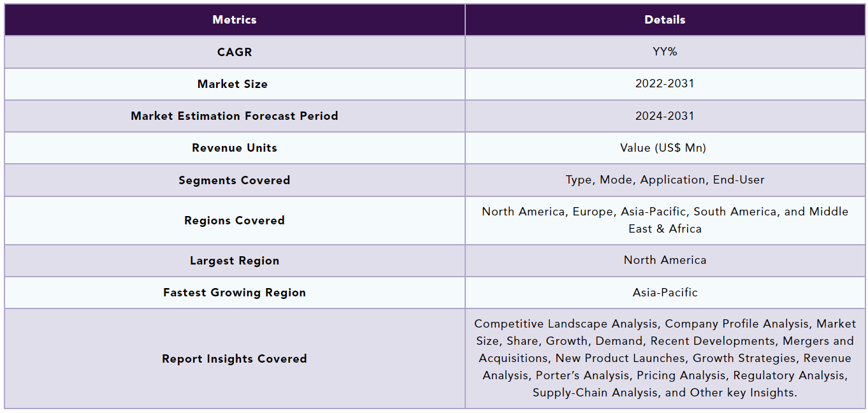
Task: Select the Fastest Growing Region label
Action: 235,293
